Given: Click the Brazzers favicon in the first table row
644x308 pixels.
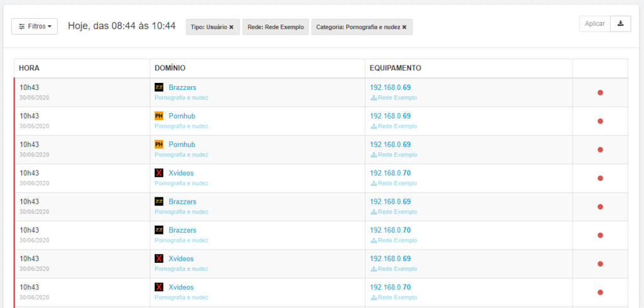Looking at the screenshot, I should tap(159, 87).
